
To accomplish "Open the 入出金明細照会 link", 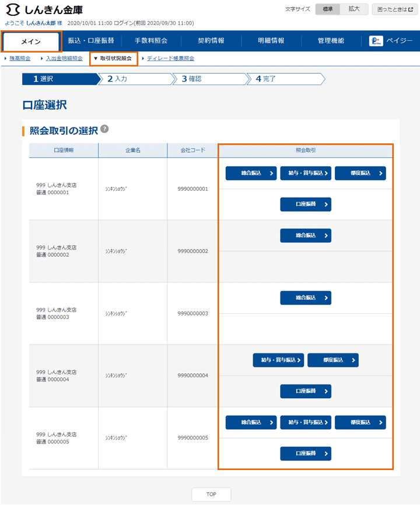I will click(64, 58).
